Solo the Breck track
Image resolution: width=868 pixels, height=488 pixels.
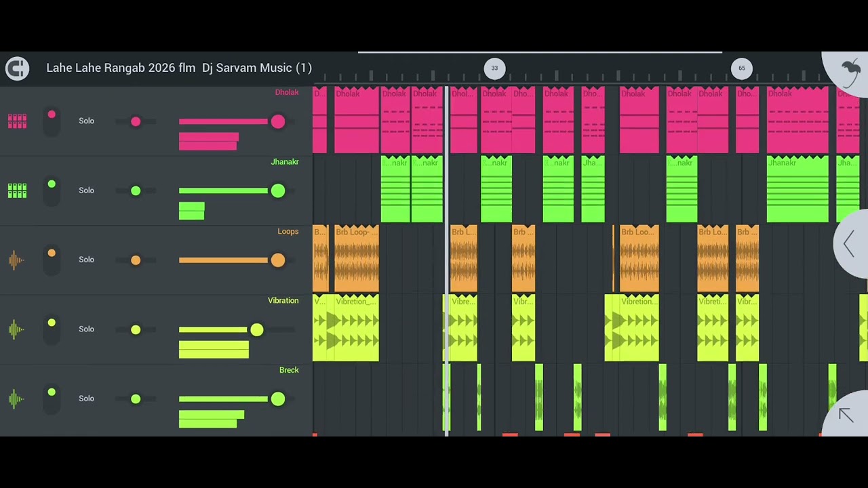86,399
